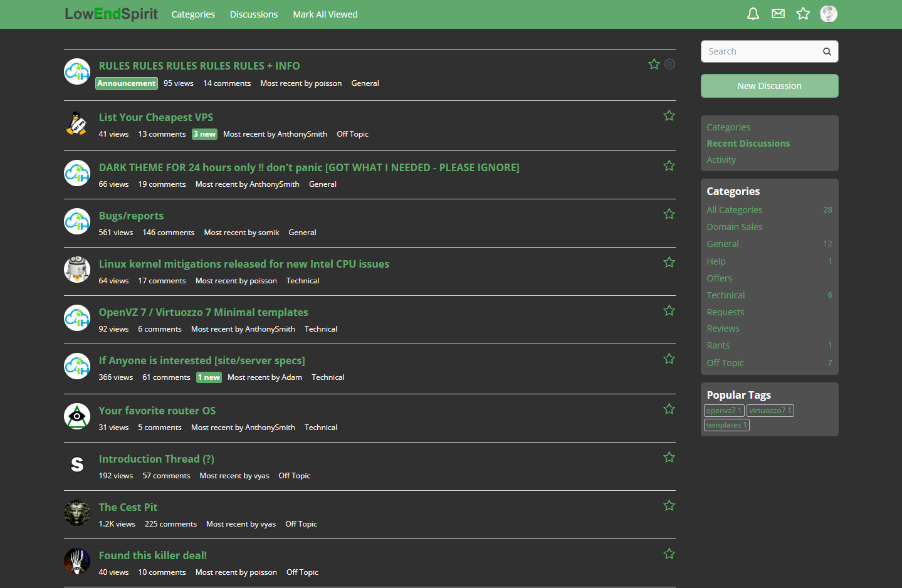Click the Announcement tag label

(x=127, y=83)
